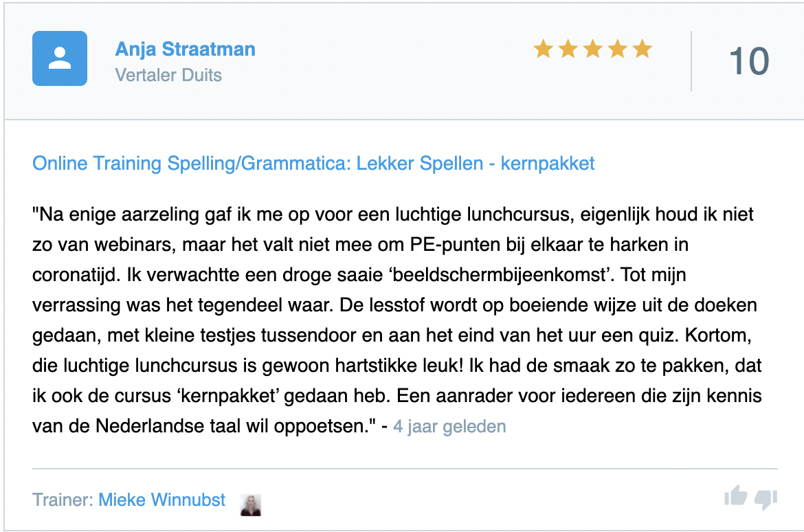Open the Lekker Spellen kernpakket course page
The image size is (804, 532).
[312, 164]
